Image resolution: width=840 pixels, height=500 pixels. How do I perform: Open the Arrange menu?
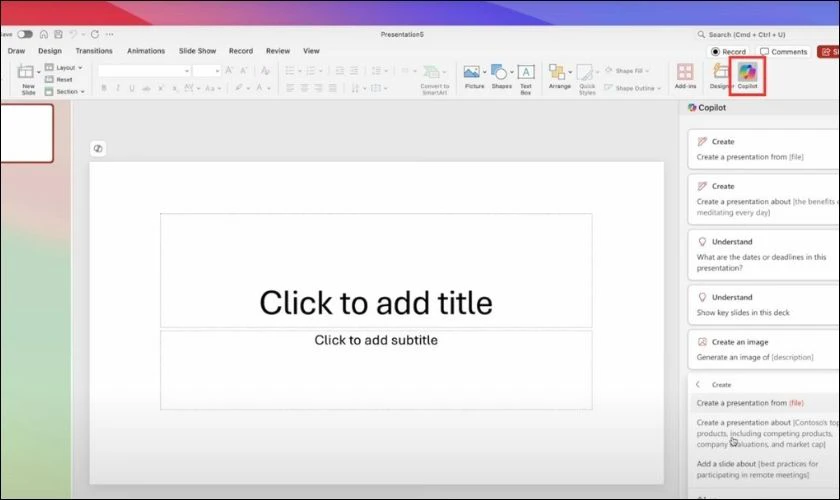tap(559, 76)
